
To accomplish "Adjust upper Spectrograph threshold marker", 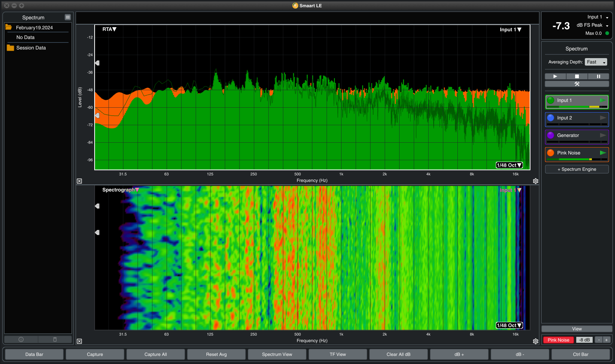I will [x=97, y=206].
